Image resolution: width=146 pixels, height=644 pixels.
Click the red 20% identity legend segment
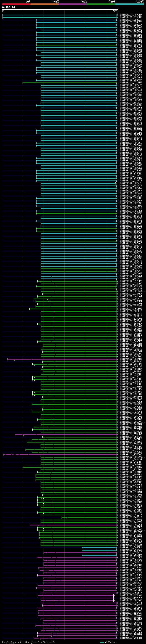[16, 4]
